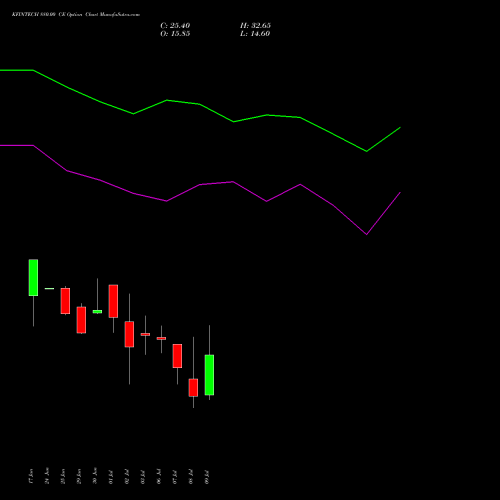Click the red candle body for 02 Jul
The width and height of the screenshot is (500, 500).
129,334
